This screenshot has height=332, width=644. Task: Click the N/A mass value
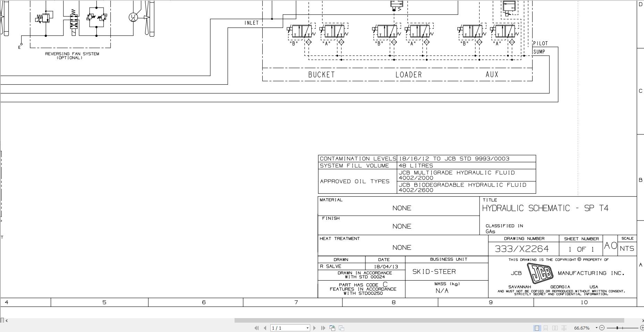(442, 291)
